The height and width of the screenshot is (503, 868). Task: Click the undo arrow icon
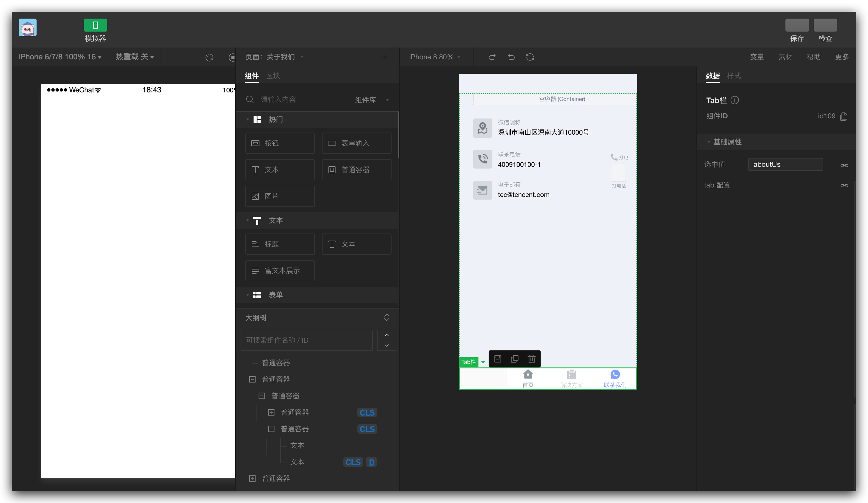pos(511,57)
